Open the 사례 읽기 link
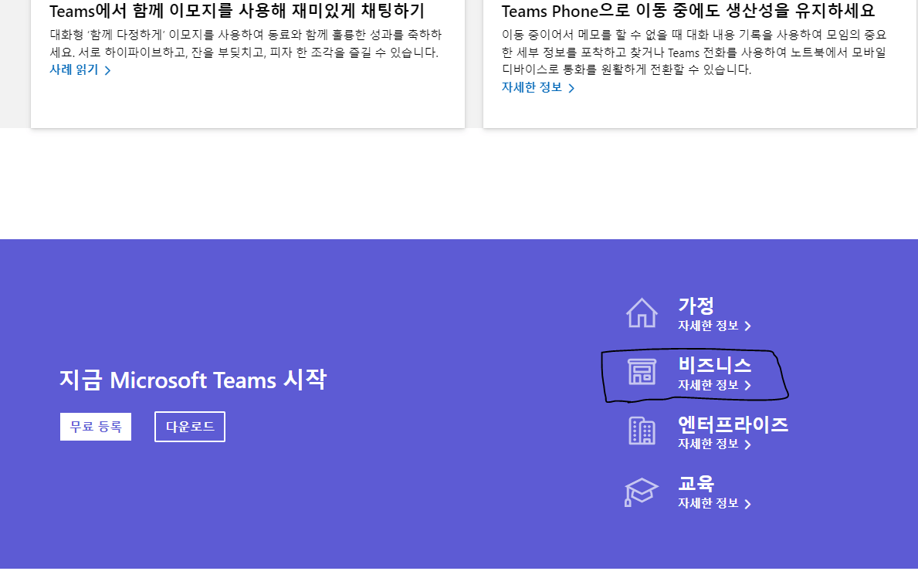Image resolution: width=918 pixels, height=588 pixels. 80,69
